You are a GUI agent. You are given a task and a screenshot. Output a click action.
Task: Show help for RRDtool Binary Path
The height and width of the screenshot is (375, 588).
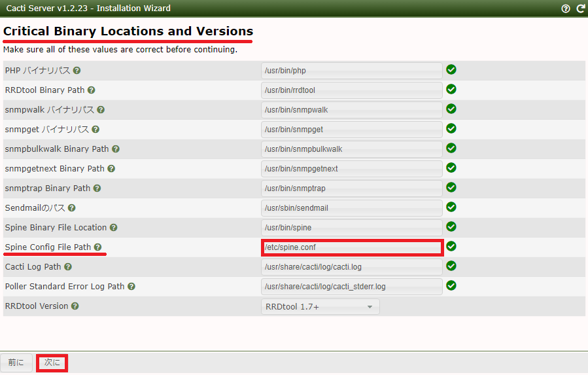click(x=91, y=90)
